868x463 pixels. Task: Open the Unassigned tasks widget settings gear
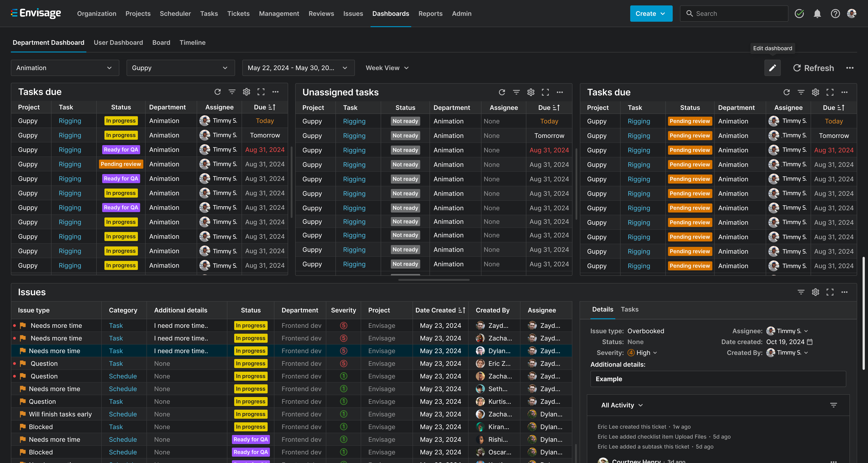(x=531, y=92)
